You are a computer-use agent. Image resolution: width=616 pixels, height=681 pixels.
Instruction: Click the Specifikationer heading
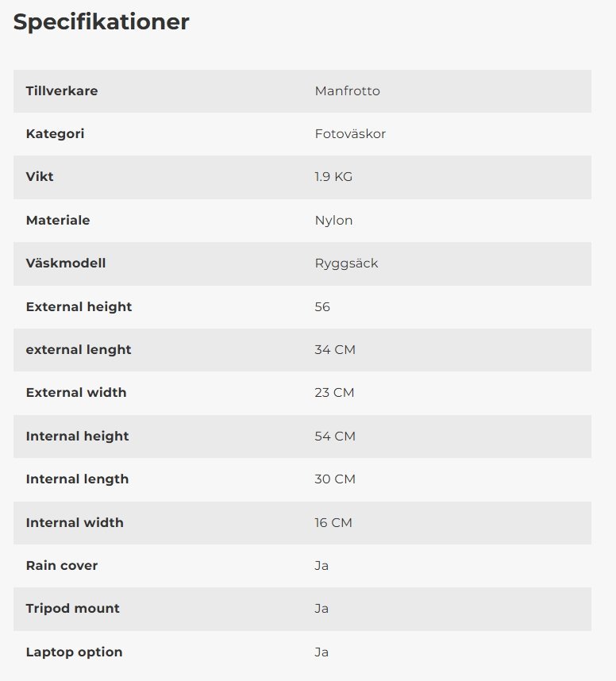click(x=101, y=22)
